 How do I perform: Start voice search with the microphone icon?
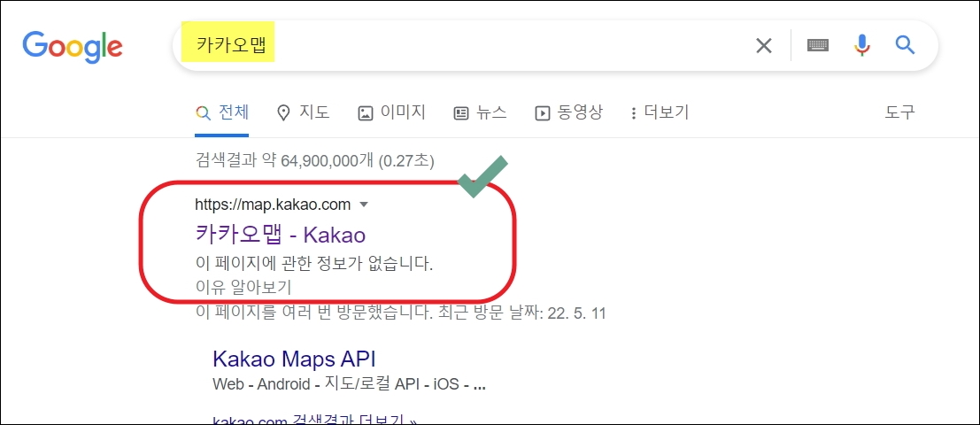(862, 45)
